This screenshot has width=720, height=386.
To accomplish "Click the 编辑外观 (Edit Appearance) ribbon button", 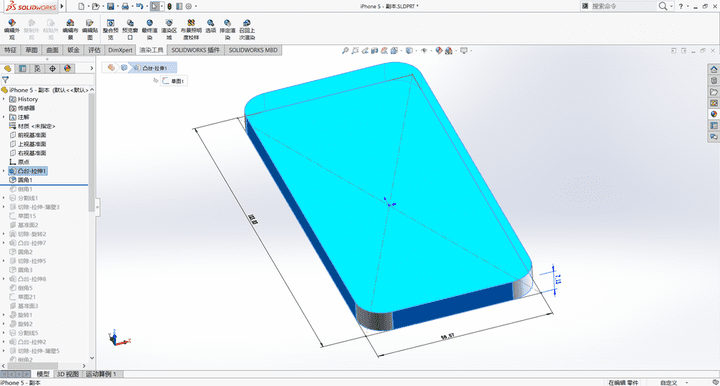I will (12, 30).
